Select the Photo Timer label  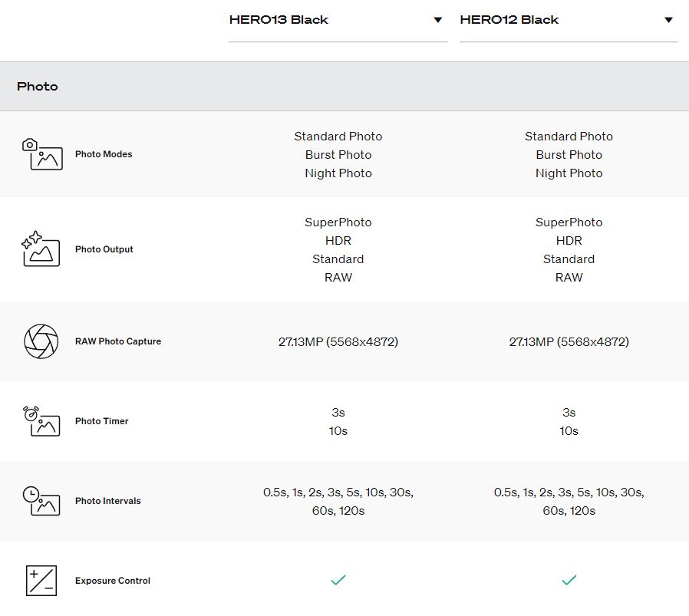pyautogui.click(x=101, y=421)
